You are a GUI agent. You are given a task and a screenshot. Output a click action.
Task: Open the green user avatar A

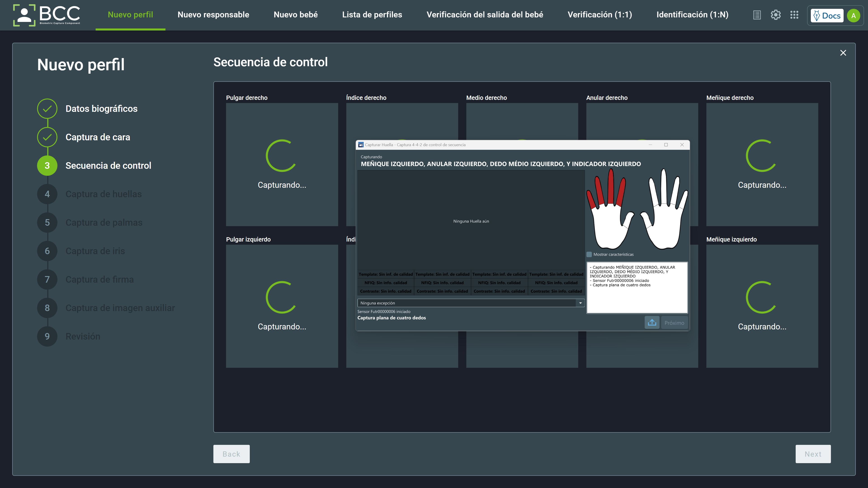click(x=854, y=16)
